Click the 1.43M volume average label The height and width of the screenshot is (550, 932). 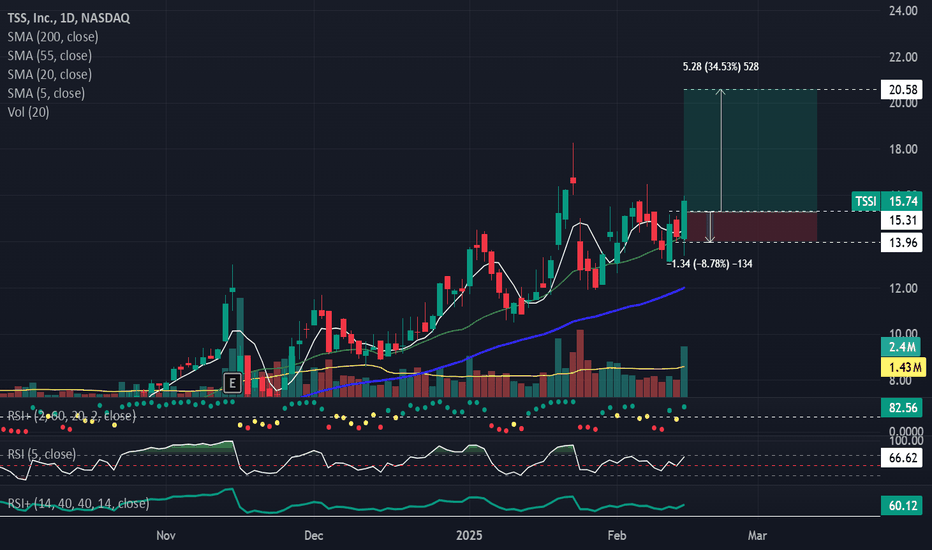pos(902,367)
